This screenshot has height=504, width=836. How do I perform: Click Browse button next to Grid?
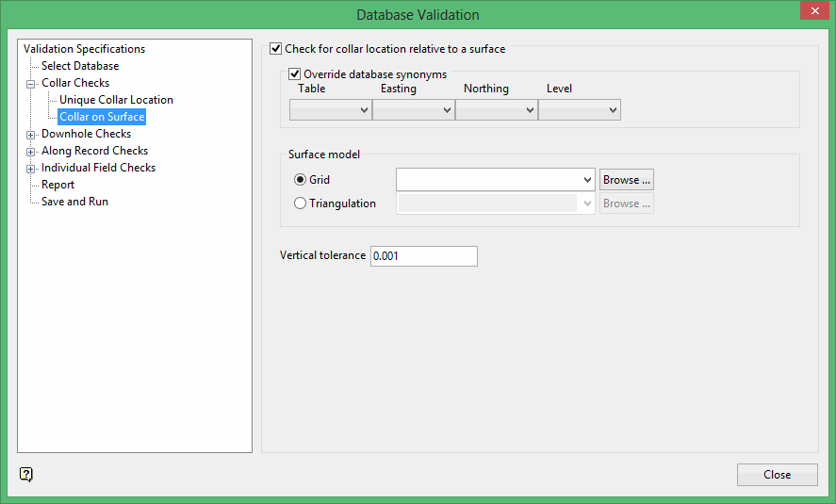pyautogui.click(x=627, y=180)
